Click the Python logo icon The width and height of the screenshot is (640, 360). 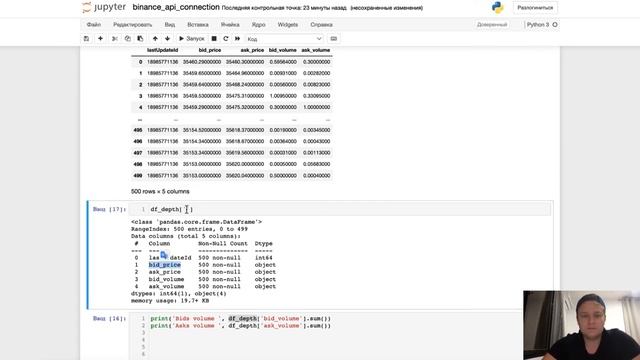[498, 7]
